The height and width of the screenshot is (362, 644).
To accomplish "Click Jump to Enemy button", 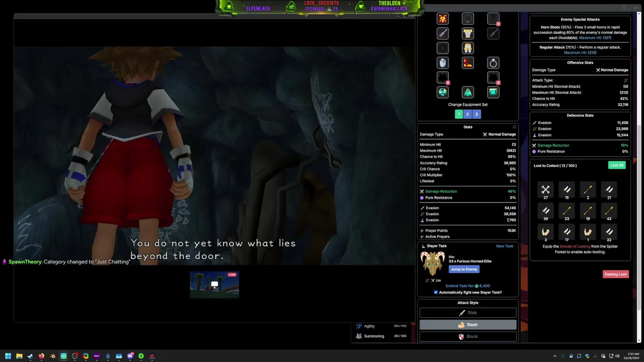I will point(464,269).
